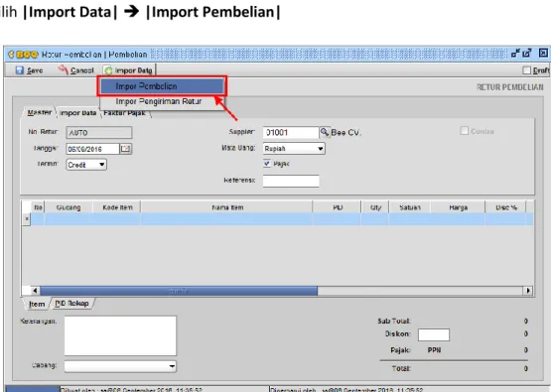
Task: Select Impor Pembelian menu entry
Action: click(x=162, y=86)
